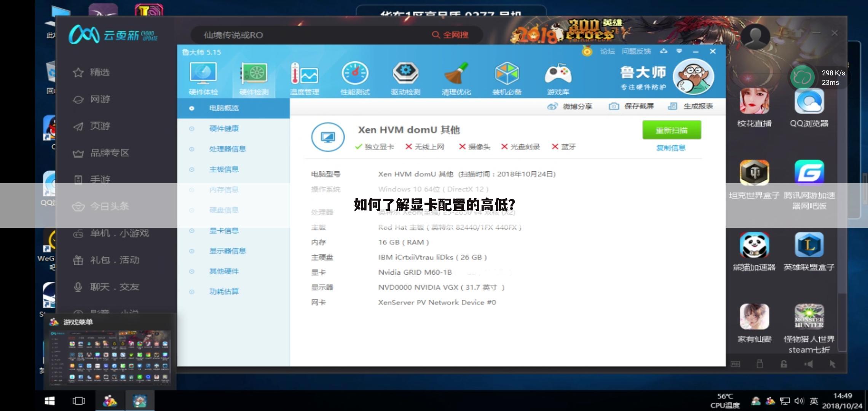Open 驱动检测 driver icon

click(x=405, y=78)
